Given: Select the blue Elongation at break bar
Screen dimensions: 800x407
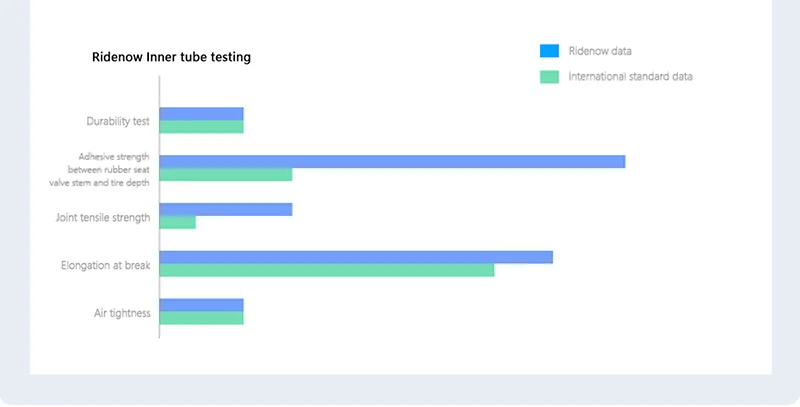Looking at the screenshot, I should [x=356, y=257].
